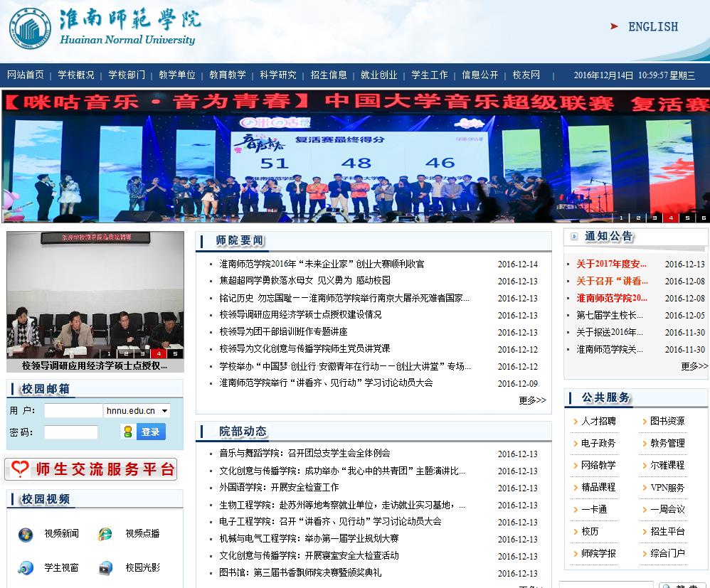The width and height of the screenshot is (710, 588).
Task: Open the email domain dropdown hnnu.edu.cn
Action: click(137, 410)
